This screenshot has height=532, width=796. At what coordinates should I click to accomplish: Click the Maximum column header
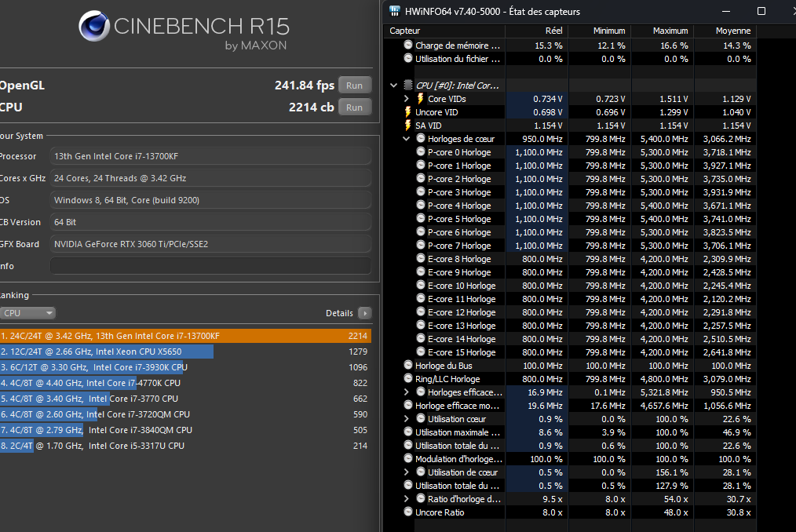click(x=663, y=31)
